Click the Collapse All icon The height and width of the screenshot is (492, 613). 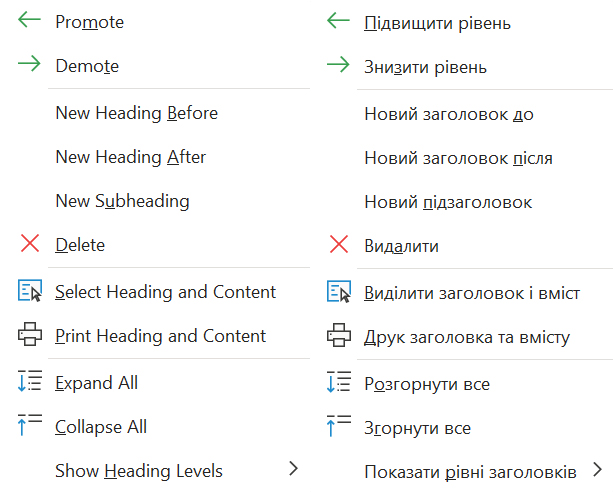click(x=30, y=426)
